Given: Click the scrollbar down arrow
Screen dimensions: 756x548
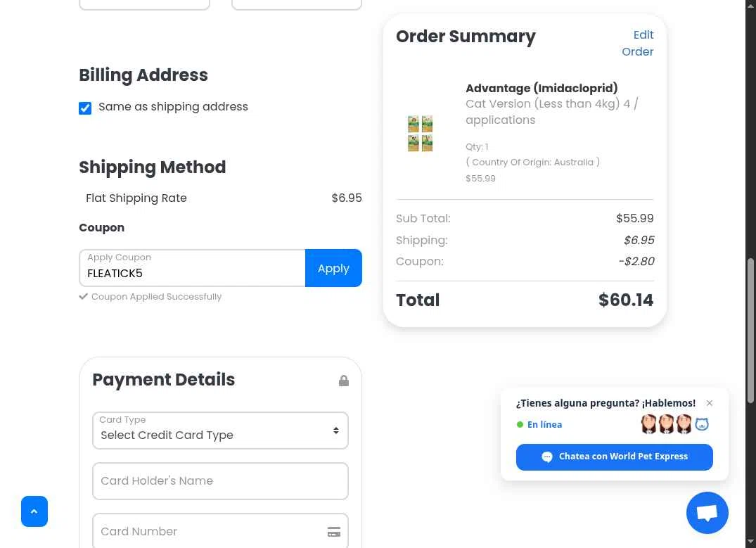Looking at the screenshot, I should click(x=750, y=542).
